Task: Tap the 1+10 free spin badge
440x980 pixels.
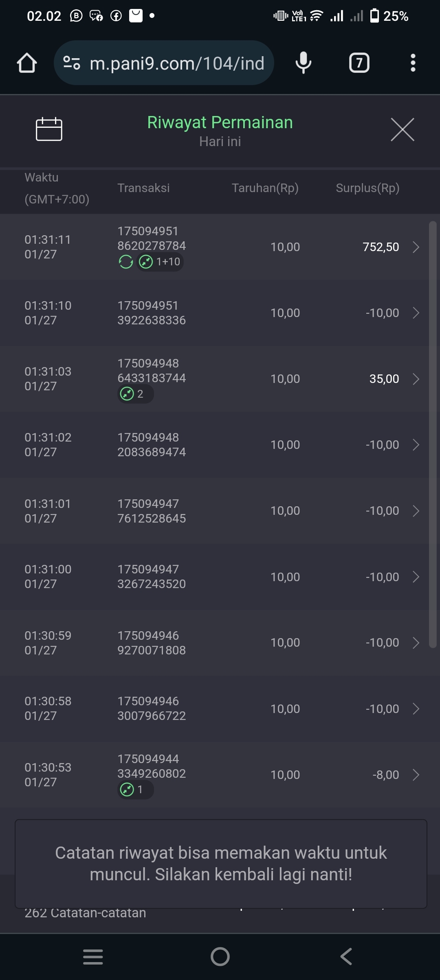Action: tap(160, 262)
